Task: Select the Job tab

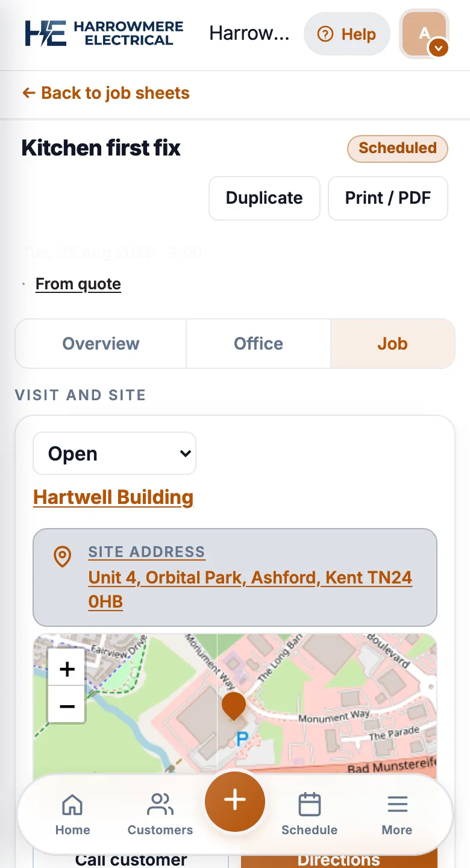Action: tap(392, 344)
